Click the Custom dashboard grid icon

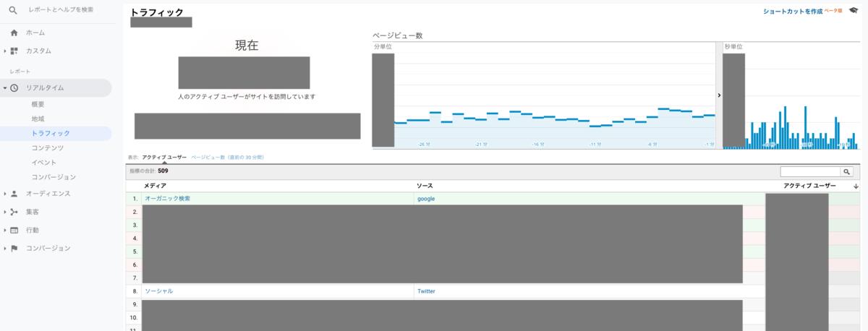tap(14, 51)
